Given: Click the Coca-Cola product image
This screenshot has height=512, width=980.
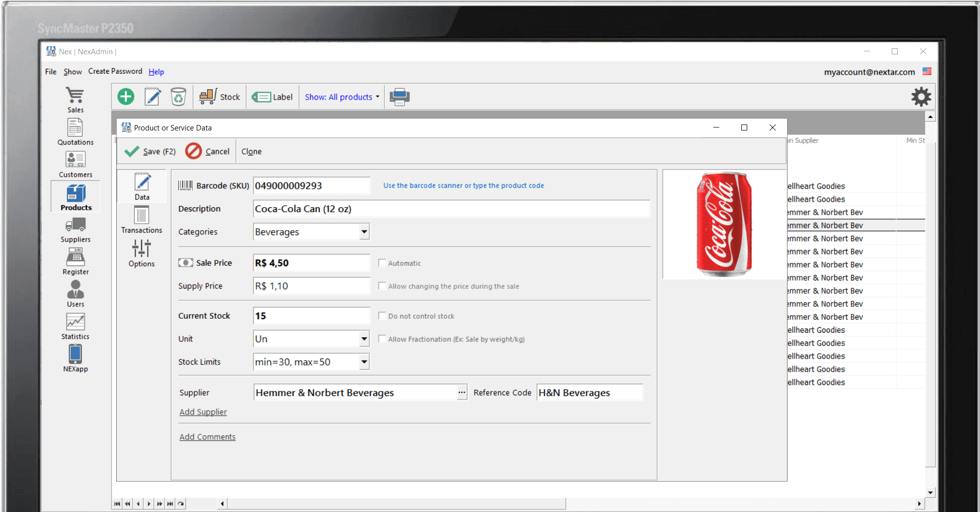Looking at the screenshot, I should (x=724, y=224).
